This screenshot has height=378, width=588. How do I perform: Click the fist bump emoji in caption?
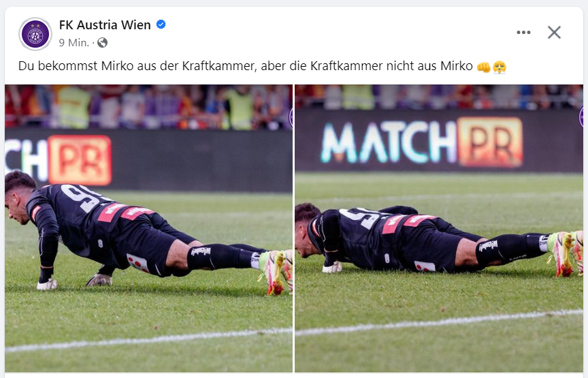(484, 67)
